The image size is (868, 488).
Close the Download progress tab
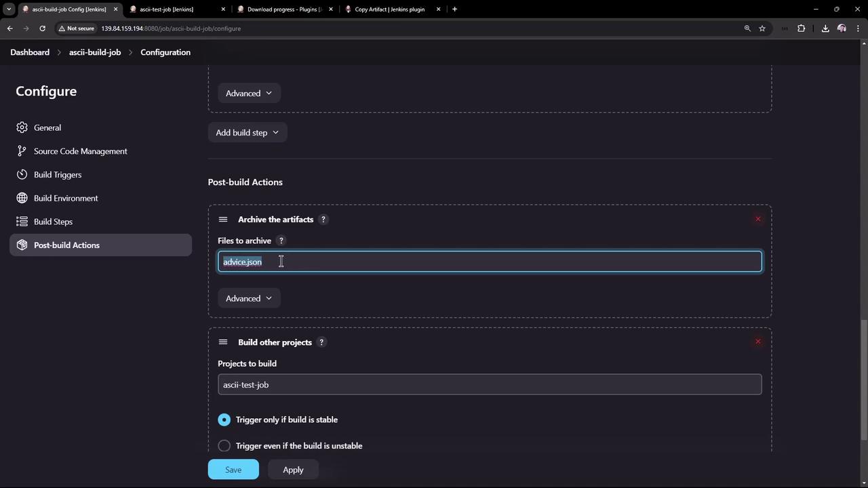331,9
